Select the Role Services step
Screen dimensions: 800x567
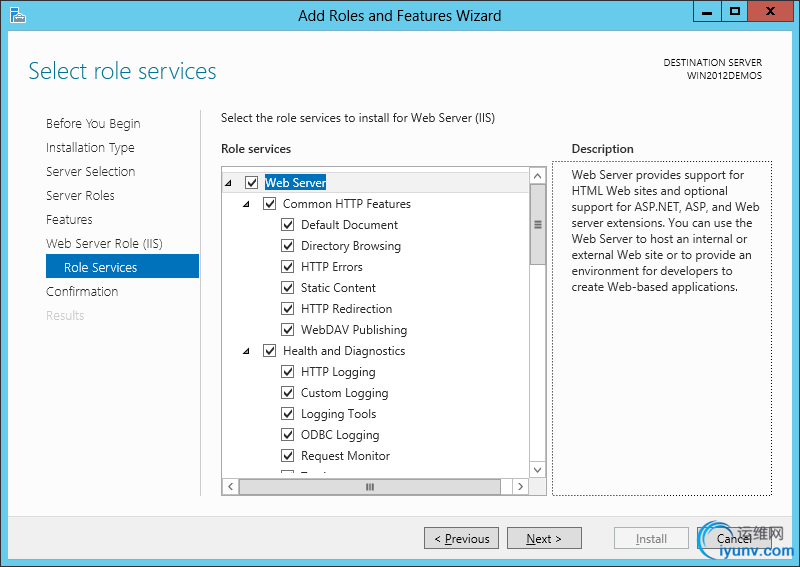coord(122,266)
